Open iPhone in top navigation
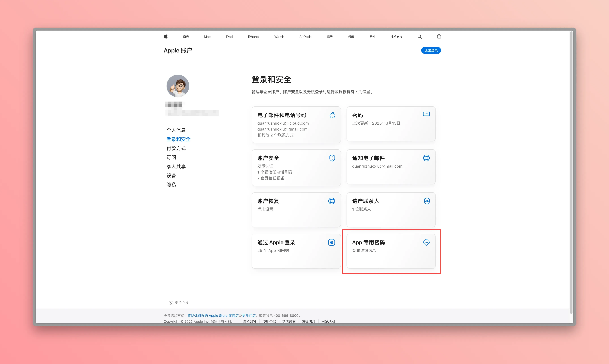This screenshot has width=609, height=364. coord(253,37)
